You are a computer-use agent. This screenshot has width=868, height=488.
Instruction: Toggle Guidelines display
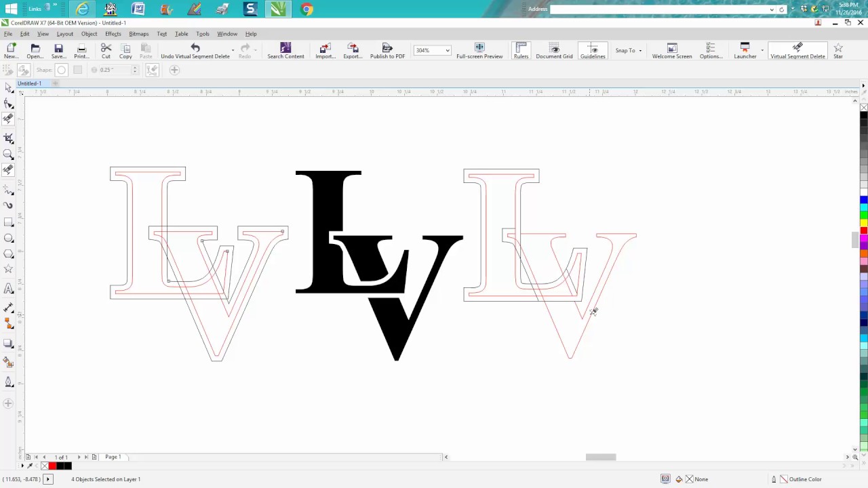[593, 51]
